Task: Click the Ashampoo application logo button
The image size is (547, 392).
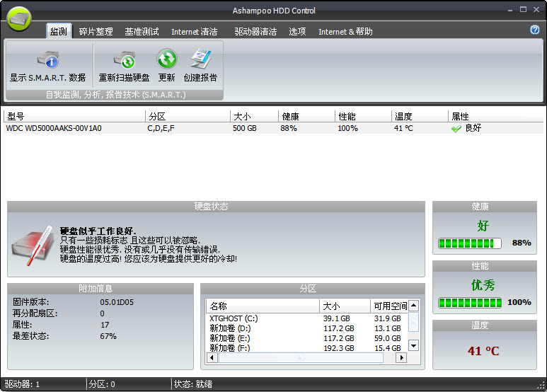Action: (x=19, y=17)
